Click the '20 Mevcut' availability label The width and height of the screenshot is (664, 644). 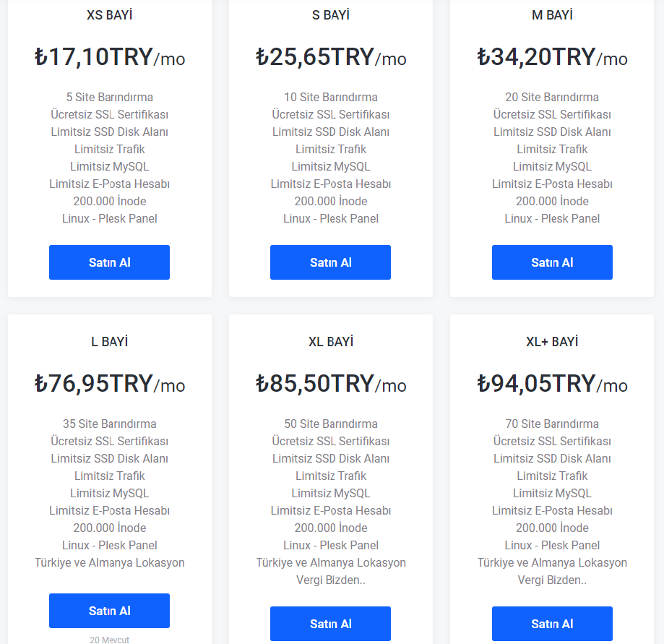(109, 640)
